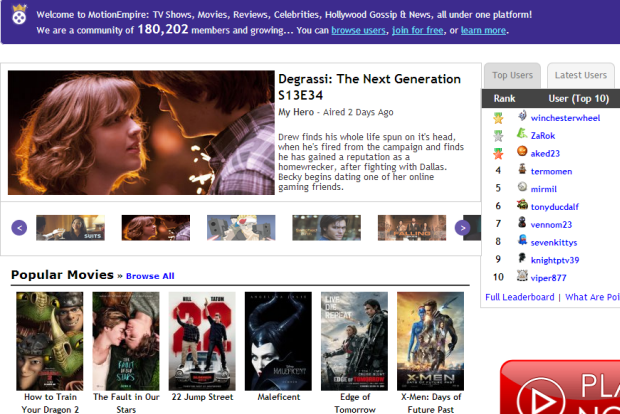Click aked23's avatar icon
620x414 pixels.
(x=522, y=151)
